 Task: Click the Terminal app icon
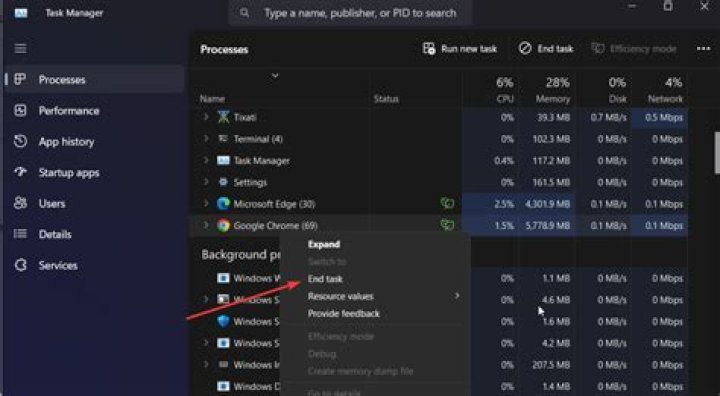click(223, 138)
